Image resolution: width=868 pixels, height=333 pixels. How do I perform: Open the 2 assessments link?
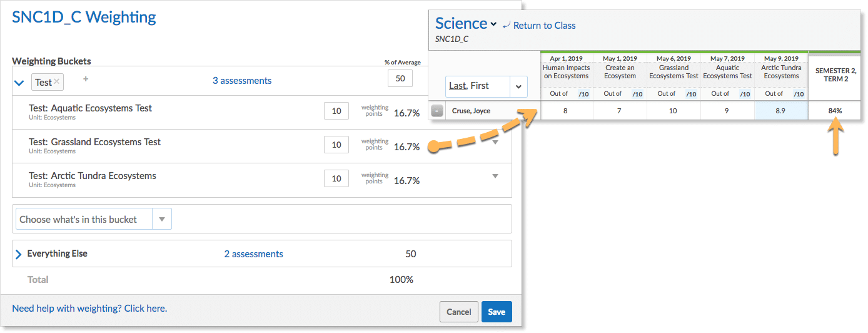tap(253, 254)
